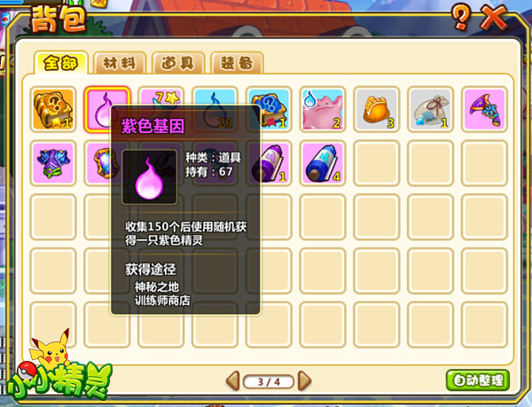This screenshot has height=407, width=532.
Task: Switch to the 道具 tab
Action: [x=178, y=63]
